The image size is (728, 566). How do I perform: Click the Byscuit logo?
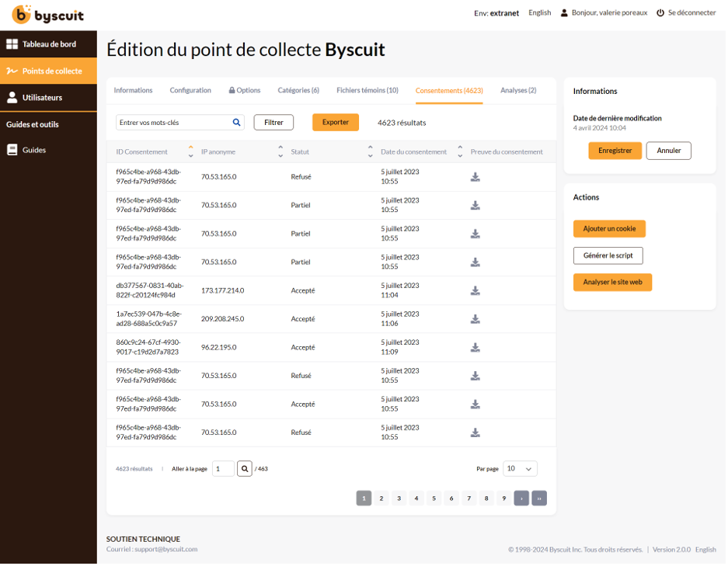48,15
